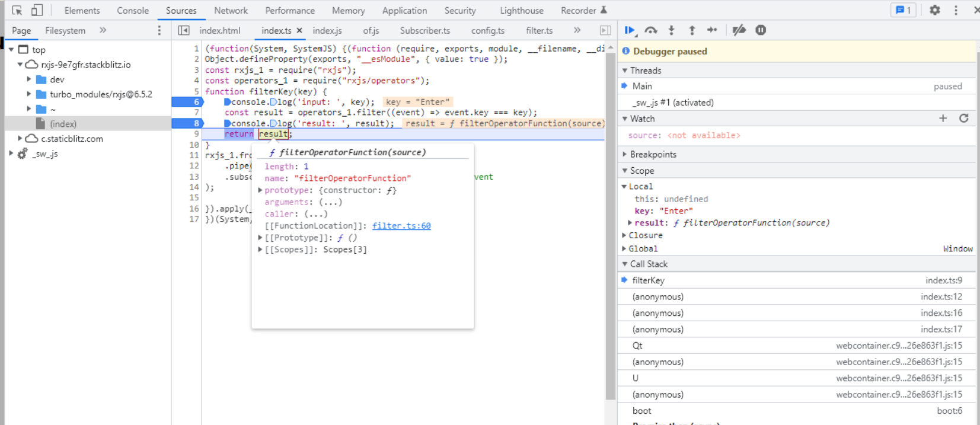Expand the Breakpoints section
The height and width of the screenshot is (425, 980).
[625, 154]
